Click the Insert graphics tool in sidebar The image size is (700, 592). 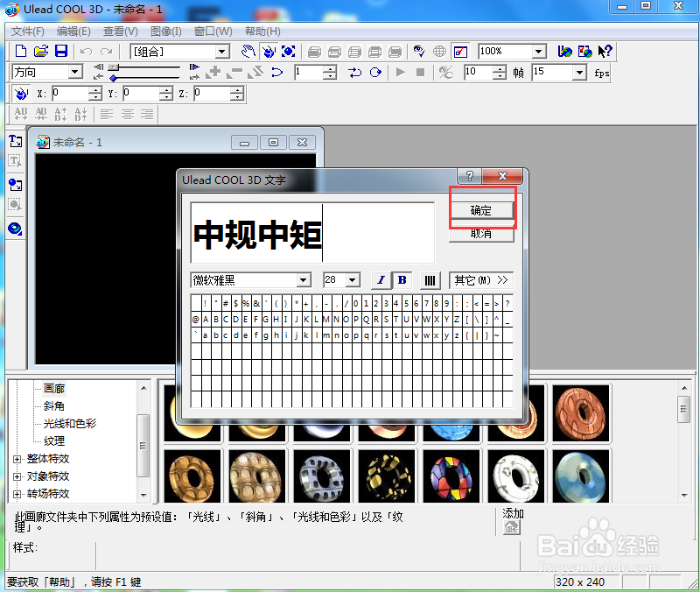pos(15,185)
